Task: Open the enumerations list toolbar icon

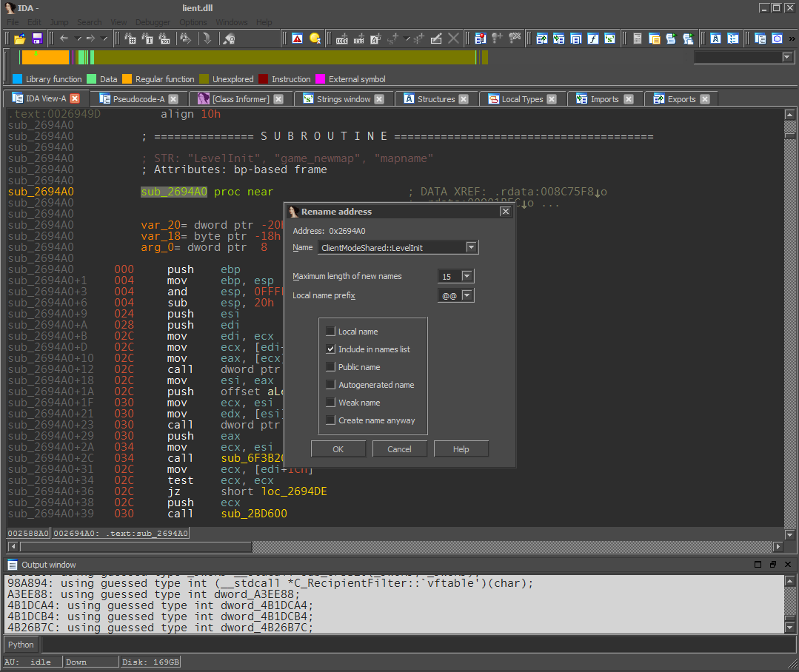Action: (733, 38)
